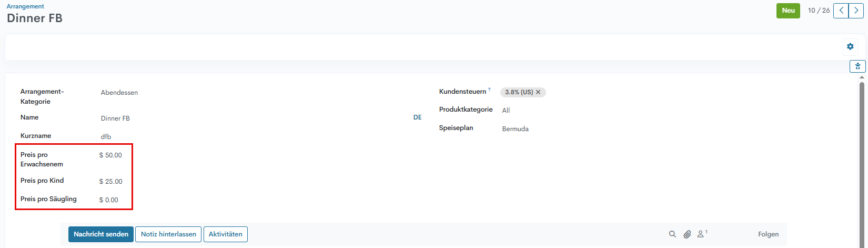Viewport: 868px width, 248px height.
Task: Click the Arrangement breadcrumb link
Action: pyautogui.click(x=25, y=6)
